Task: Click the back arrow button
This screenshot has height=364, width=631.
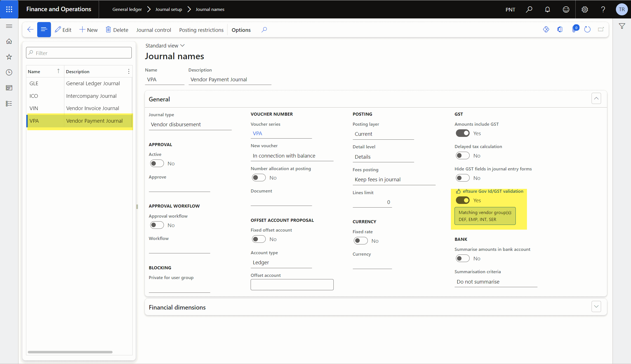Action: point(30,30)
